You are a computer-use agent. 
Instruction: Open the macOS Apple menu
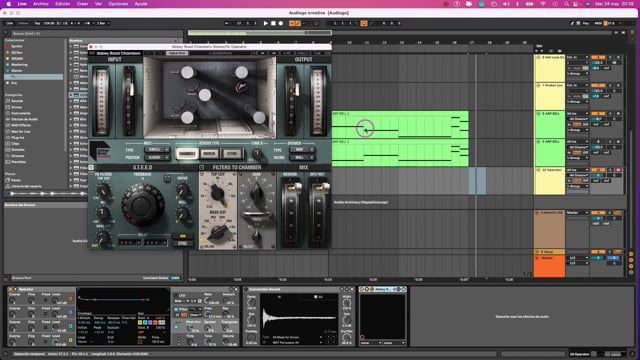pos(9,4)
